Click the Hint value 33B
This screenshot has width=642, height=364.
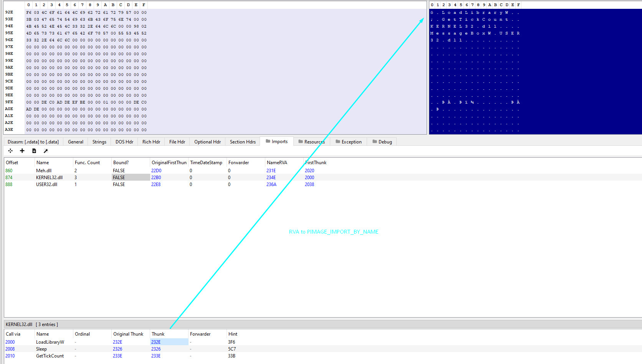tap(232, 356)
